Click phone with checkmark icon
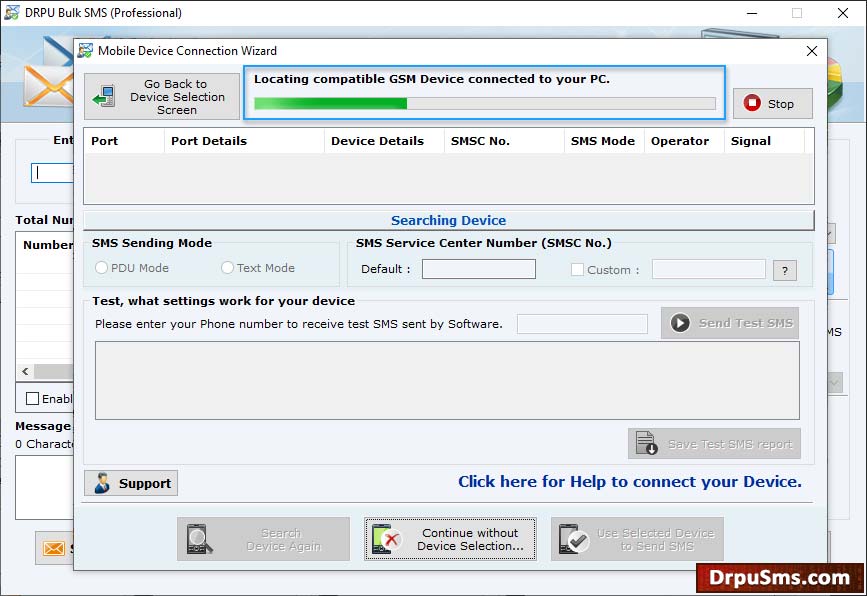Viewport: 867px width, 596px height. 573,539
